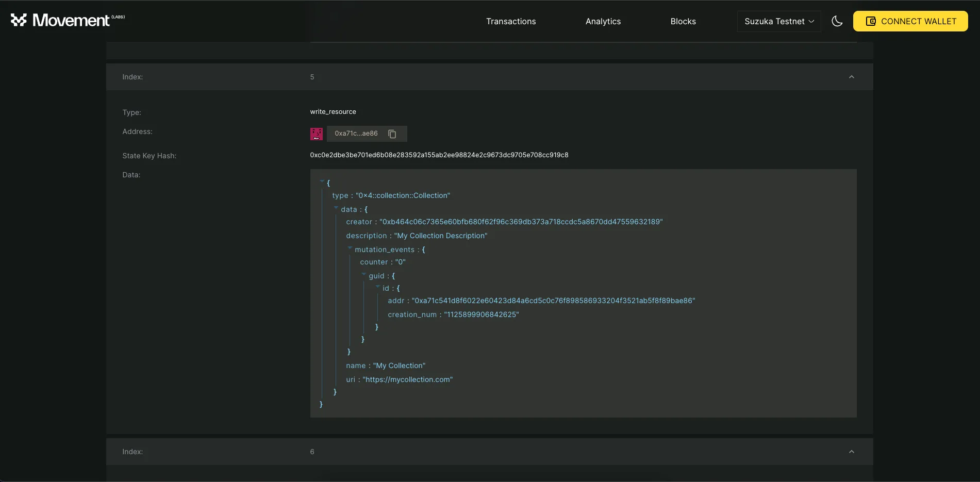Select the addr hash value
980x482 pixels.
[x=554, y=301]
